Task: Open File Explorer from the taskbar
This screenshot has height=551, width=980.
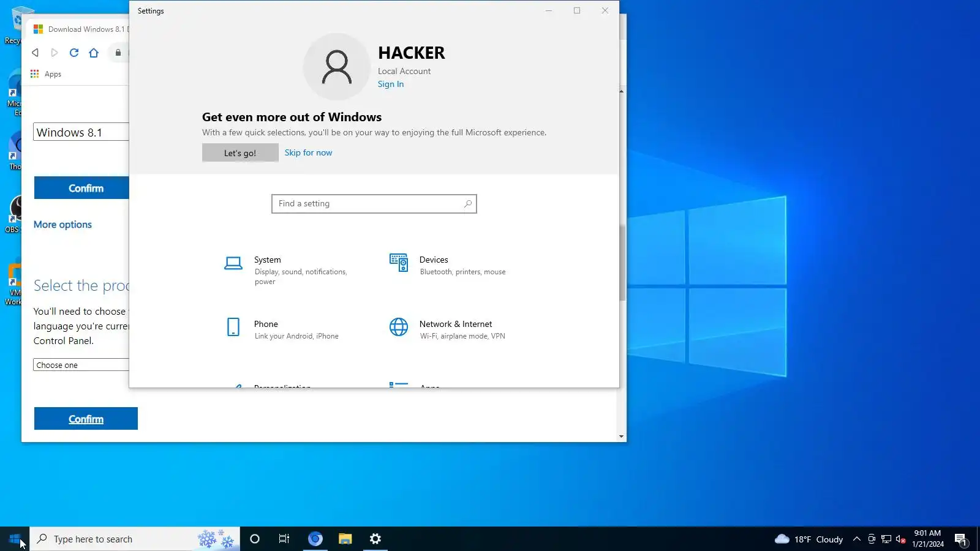Action: 345,539
